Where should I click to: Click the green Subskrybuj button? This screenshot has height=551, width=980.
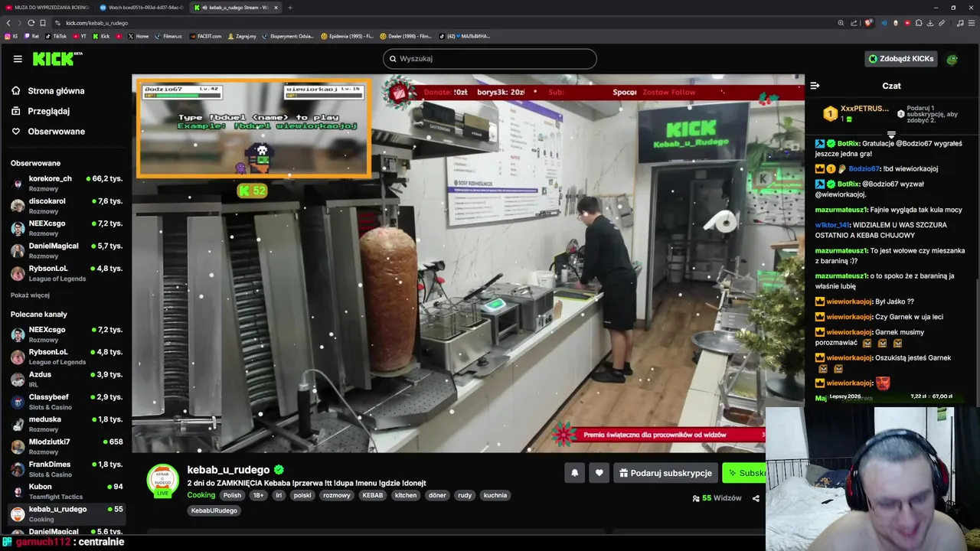click(744, 473)
